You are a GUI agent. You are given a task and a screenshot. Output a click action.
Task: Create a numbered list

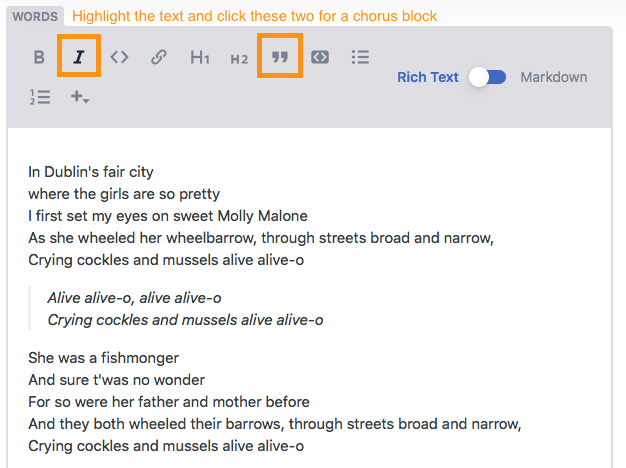(x=40, y=97)
